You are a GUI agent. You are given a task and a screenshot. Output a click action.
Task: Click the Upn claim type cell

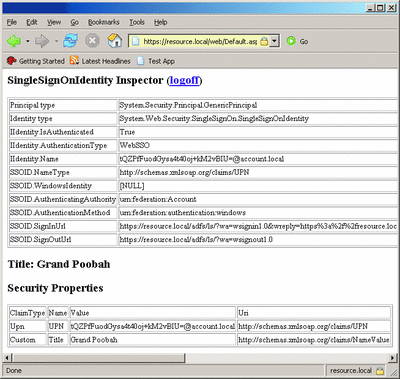[17, 326]
